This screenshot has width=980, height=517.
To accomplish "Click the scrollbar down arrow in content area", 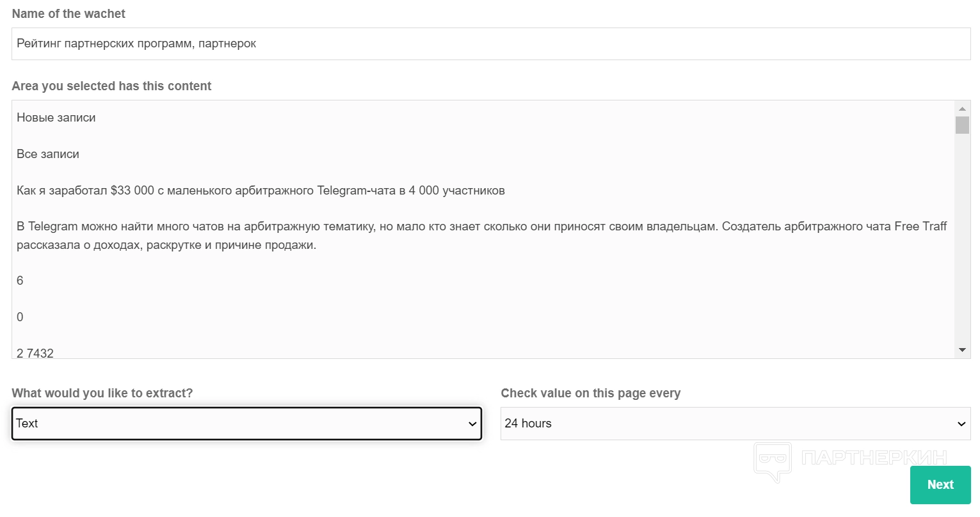I will (962, 350).
